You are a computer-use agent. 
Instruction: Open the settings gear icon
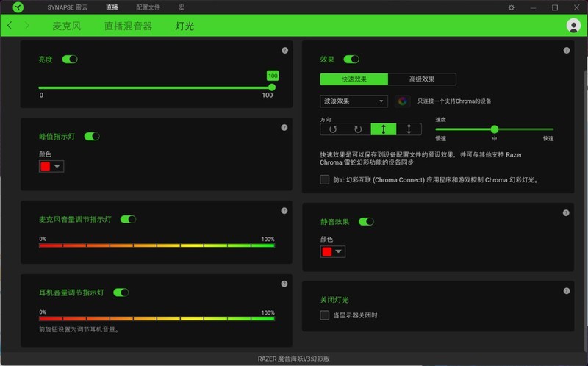[511, 7]
